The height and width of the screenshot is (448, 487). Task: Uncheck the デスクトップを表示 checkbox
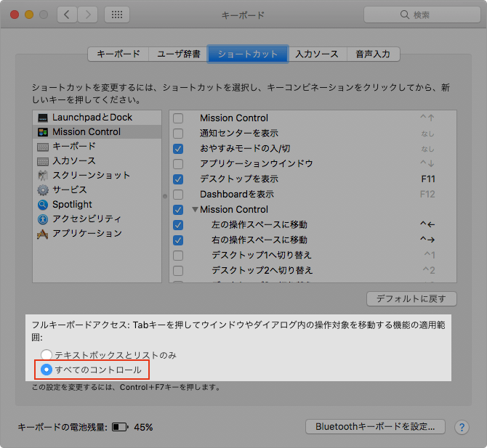[x=178, y=179]
